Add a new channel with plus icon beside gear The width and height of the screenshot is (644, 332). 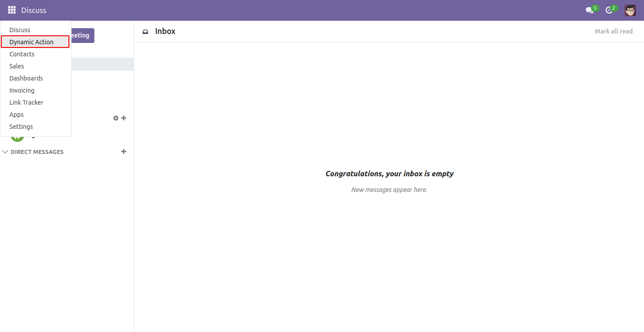coord(124,118)
